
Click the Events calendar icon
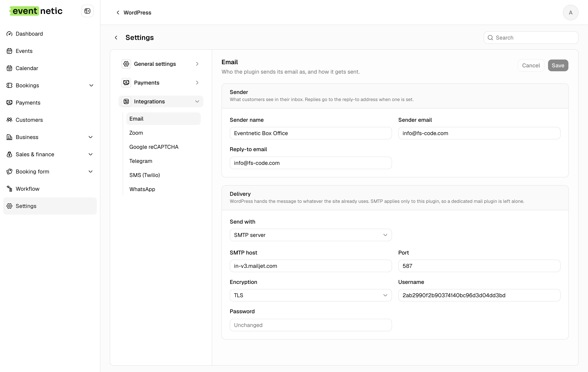9,51
